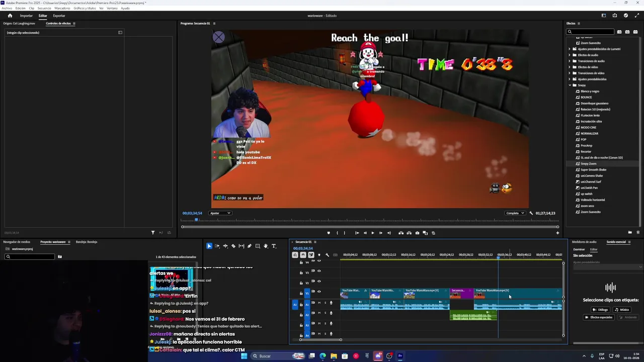644x362 pixels.
Task: Add a marker in Program monitor
Action: (x=329, y=233)
